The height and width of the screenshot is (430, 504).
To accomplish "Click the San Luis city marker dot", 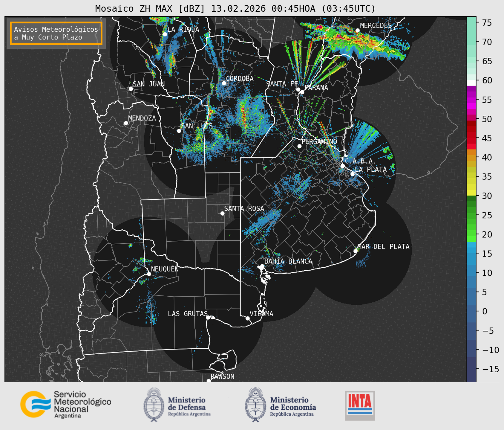I will pos(179,131).
